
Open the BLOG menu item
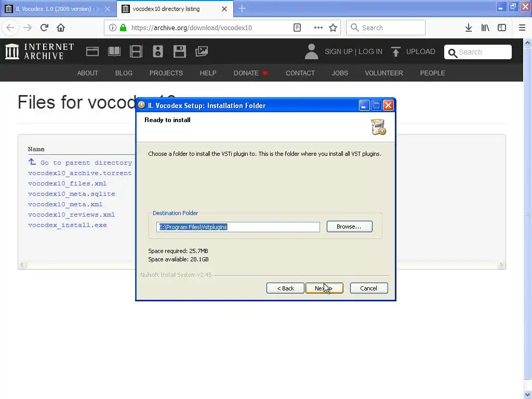124,73
